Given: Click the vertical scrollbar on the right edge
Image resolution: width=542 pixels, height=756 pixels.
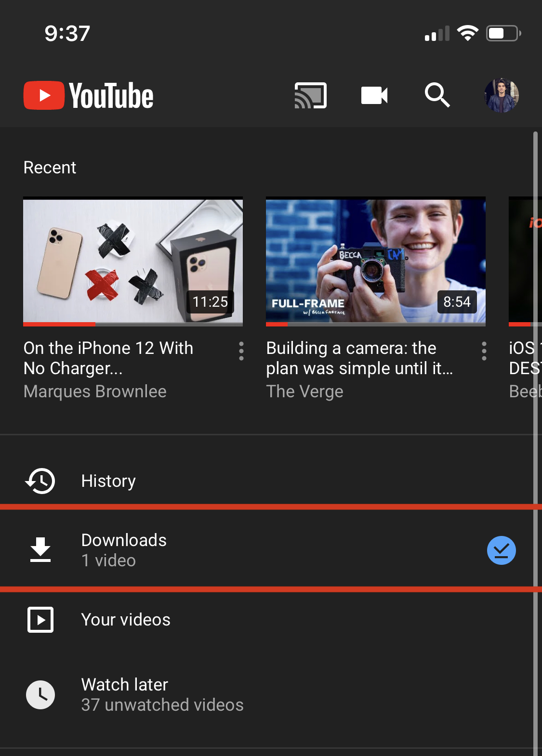Looking at the screenshot, I should coord(535,443).
